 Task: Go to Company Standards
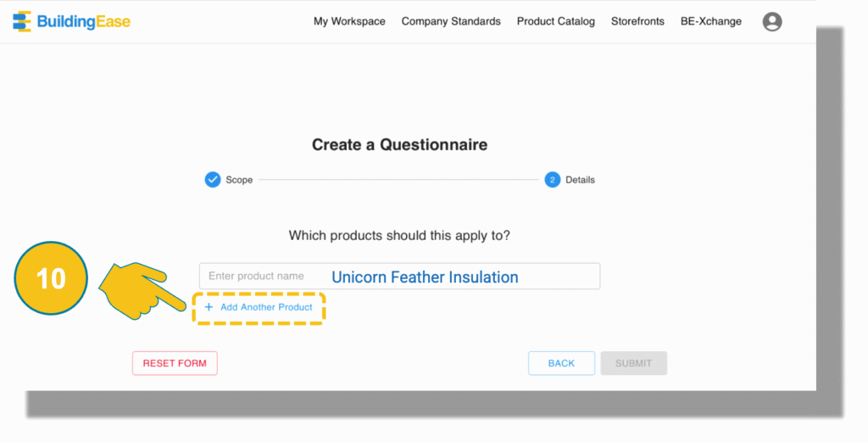451,21
